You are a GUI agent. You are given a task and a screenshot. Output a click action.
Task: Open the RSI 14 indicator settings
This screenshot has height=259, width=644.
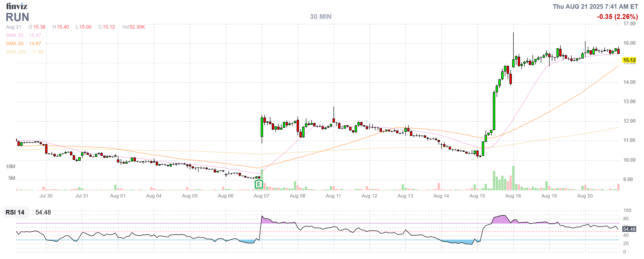[x=15, y=212]
